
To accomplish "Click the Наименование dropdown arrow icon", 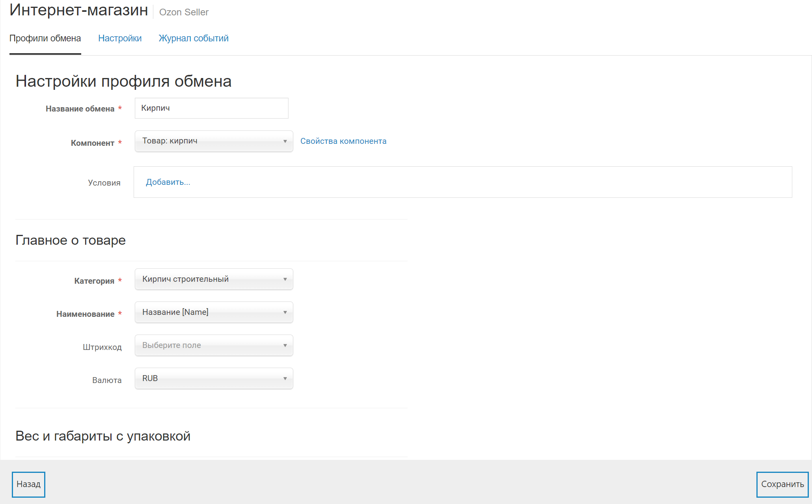I will (x=285, y=312).
